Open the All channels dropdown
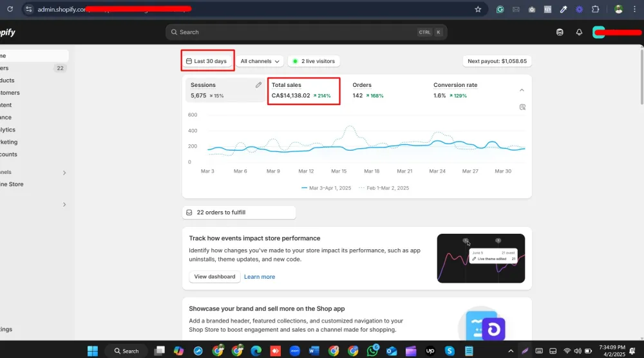 coord(260,61)
